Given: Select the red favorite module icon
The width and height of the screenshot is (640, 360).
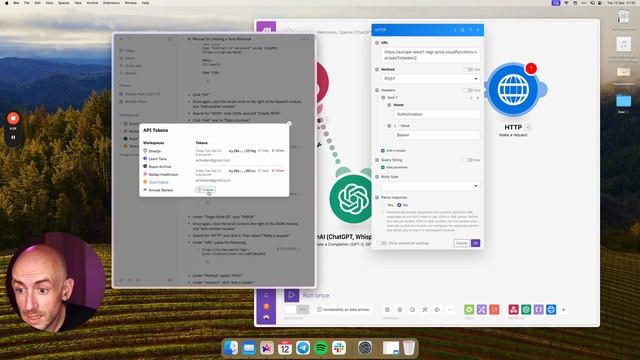Looking at the screenshot, I should [x=513, y=309].
